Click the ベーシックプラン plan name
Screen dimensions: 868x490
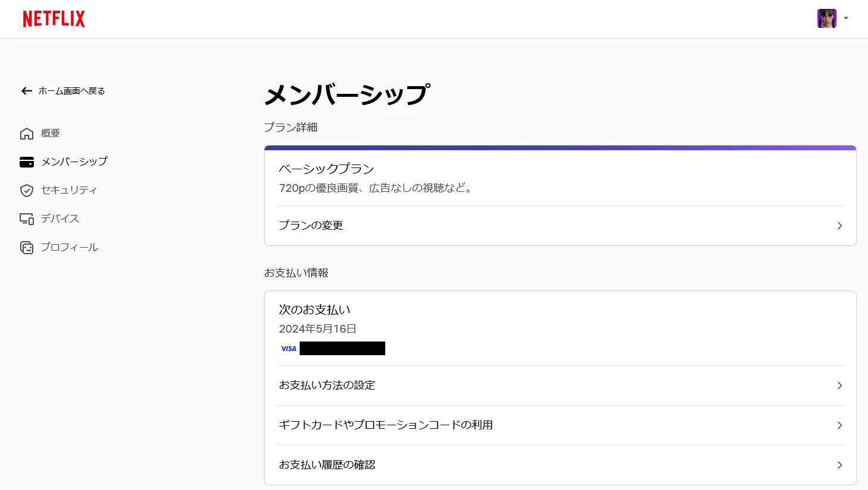point(326,169)
